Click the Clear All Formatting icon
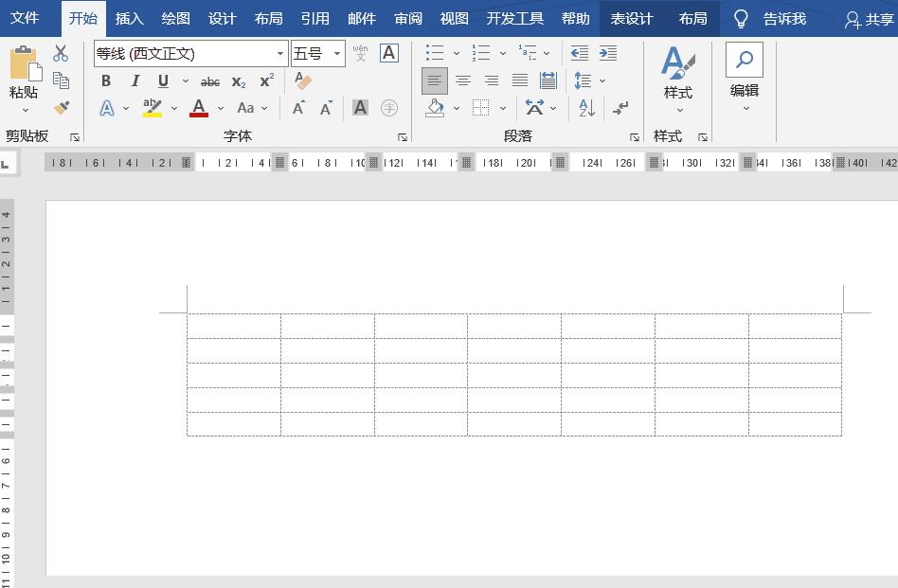This screenshot has width=898, height=588. tap(302, 81)
